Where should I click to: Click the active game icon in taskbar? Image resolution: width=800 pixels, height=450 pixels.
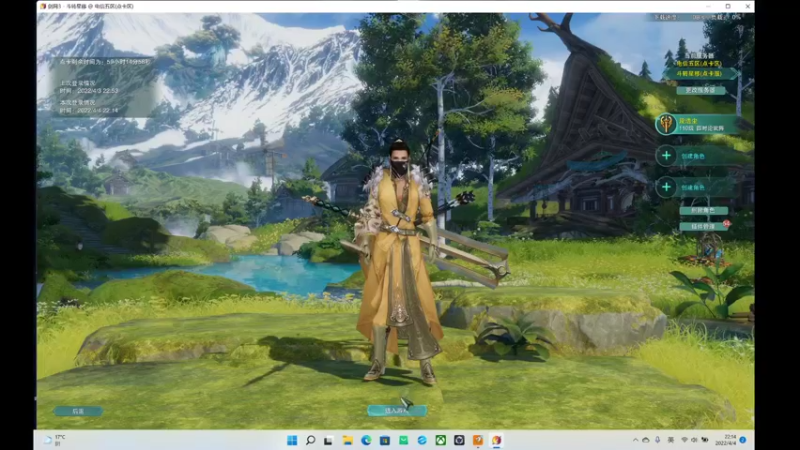pyautogui.click(x=496, y=440)
